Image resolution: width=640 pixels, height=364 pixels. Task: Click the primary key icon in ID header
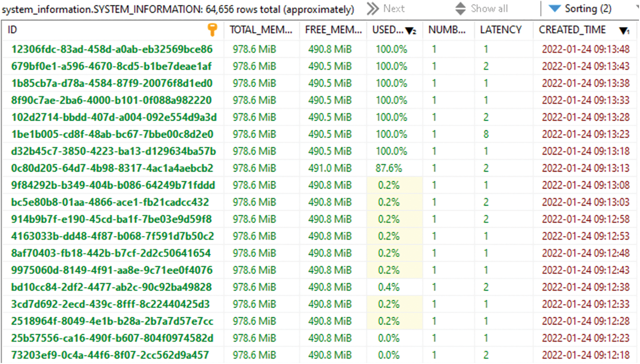[x=212, y=30]
